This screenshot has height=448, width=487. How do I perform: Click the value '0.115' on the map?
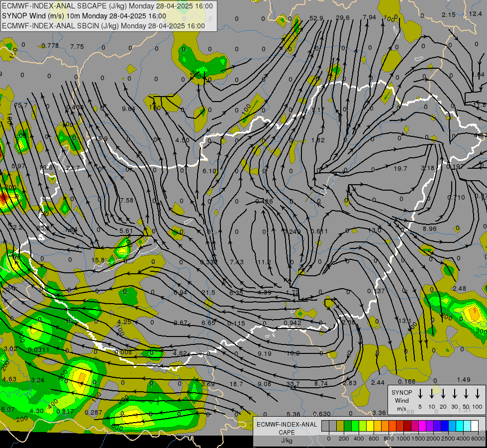(236, 324)
